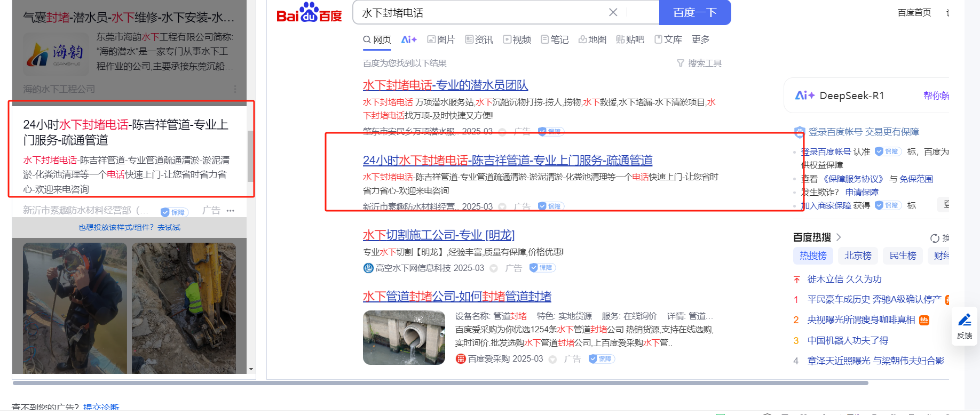Open the 更多 search categories
This screenshot has height=415, width=980.
pos(700,39)
